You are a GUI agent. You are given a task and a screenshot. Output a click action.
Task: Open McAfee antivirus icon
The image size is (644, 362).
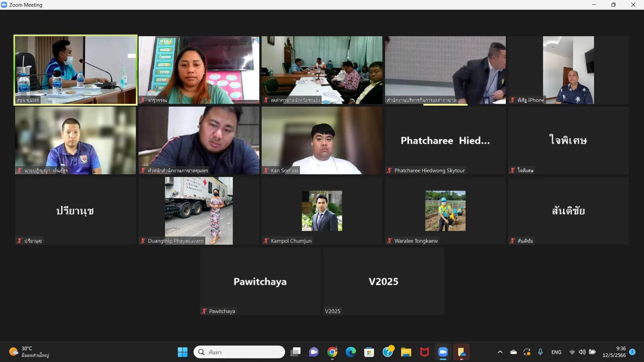click(425, 352)
